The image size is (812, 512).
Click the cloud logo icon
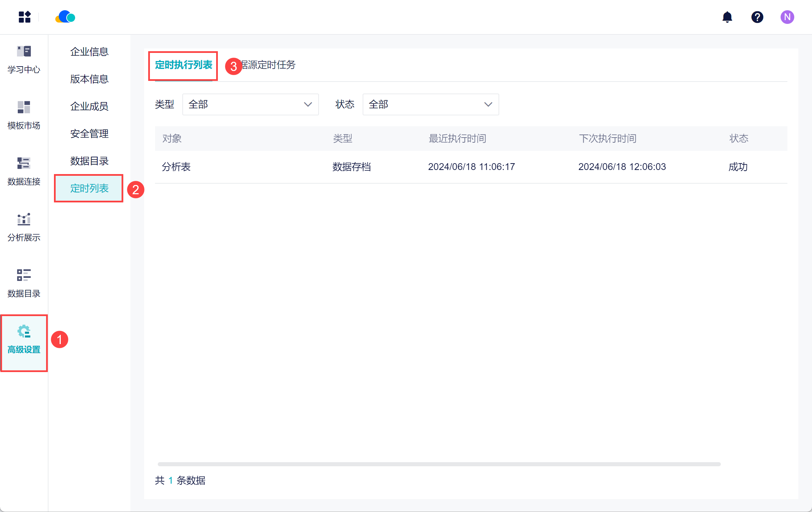(65, 17)
